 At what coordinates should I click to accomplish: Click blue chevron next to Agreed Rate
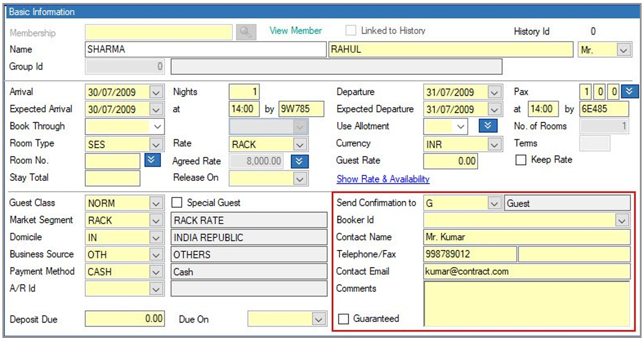click(x=298, y=161)
